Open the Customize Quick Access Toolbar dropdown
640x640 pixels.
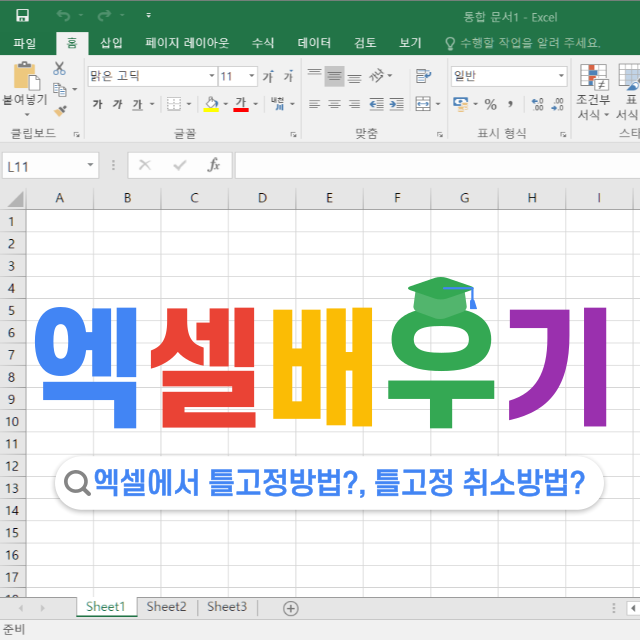point(149,16)
